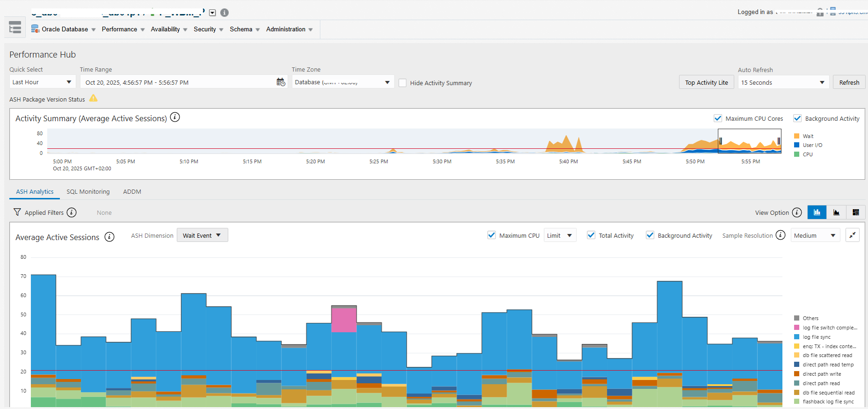Uncheck the Total Activity checkbox
This screenshot has width=868, height=409.
(591, 235)
